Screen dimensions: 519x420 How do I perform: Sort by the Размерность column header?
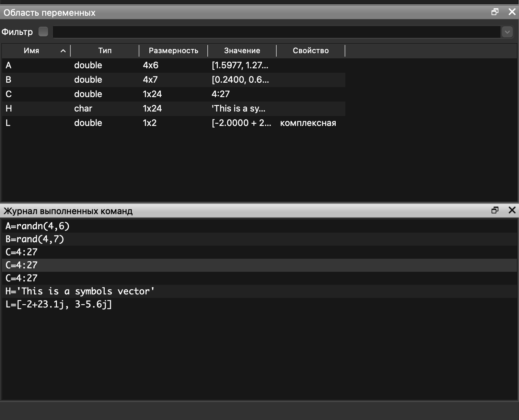[x=173, y=51]
